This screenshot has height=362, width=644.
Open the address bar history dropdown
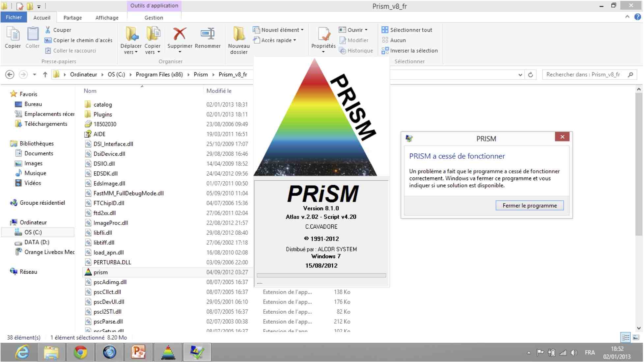click(520, 75)
